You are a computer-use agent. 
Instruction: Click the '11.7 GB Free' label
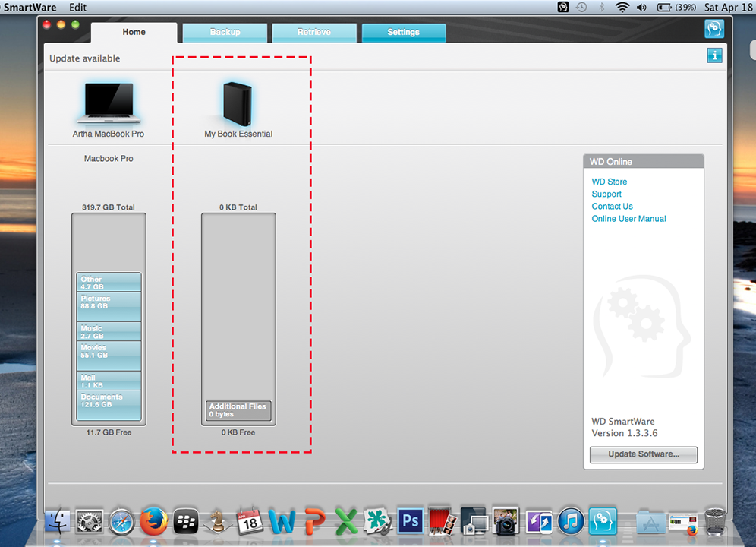[x=109, y=432]
